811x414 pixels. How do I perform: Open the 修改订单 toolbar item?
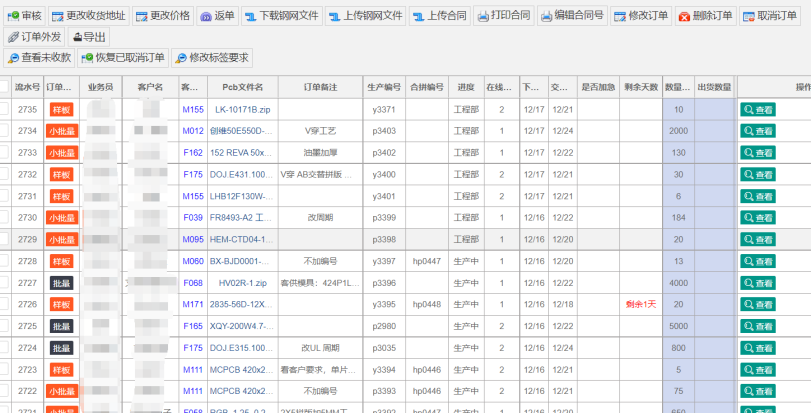pyautogui.click(x=639, y=17)
